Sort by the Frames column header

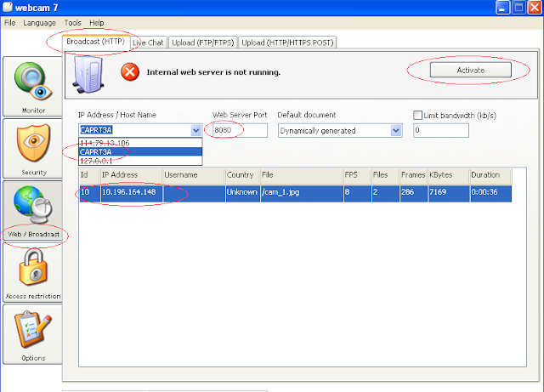point(414,175)
